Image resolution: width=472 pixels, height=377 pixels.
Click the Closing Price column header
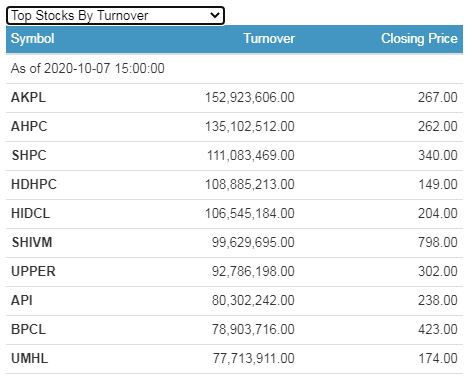coord(419,39)
